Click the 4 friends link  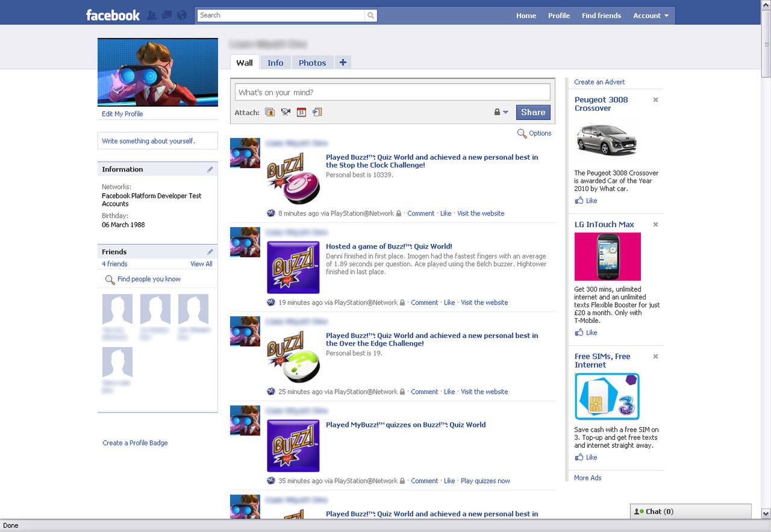pos(114,264)
